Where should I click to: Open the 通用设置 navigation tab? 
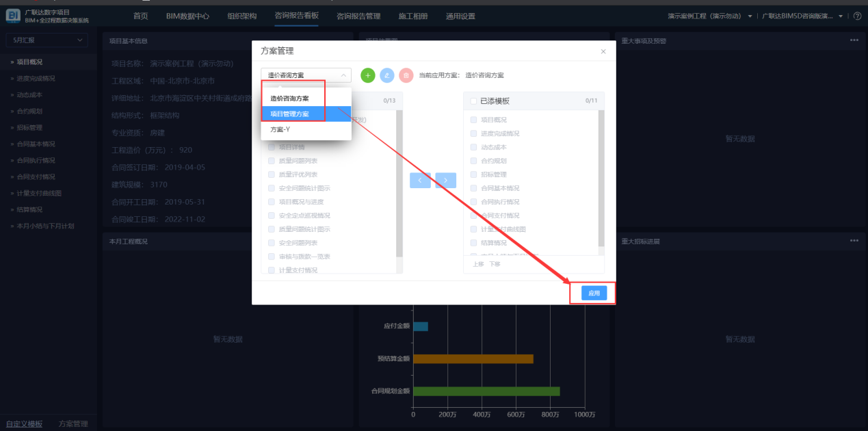coord(460,16)
